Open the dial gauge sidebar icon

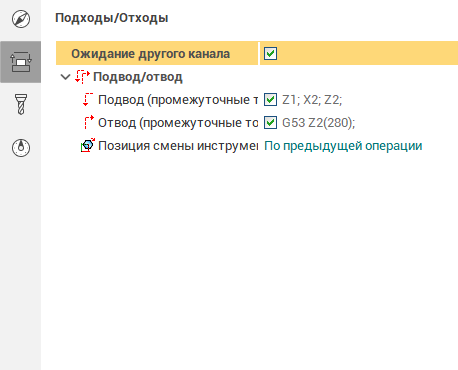21,147
